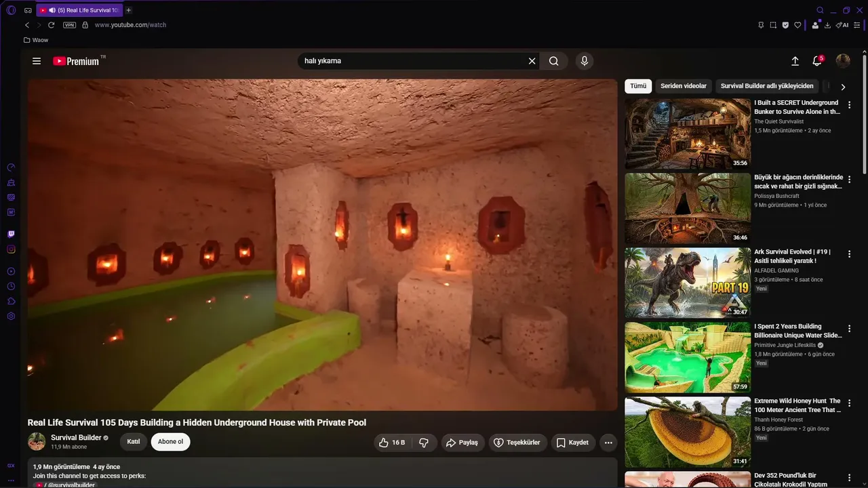The image size is (868, 488).
Task: Click the Katıl join button
Action: (134, 442)
